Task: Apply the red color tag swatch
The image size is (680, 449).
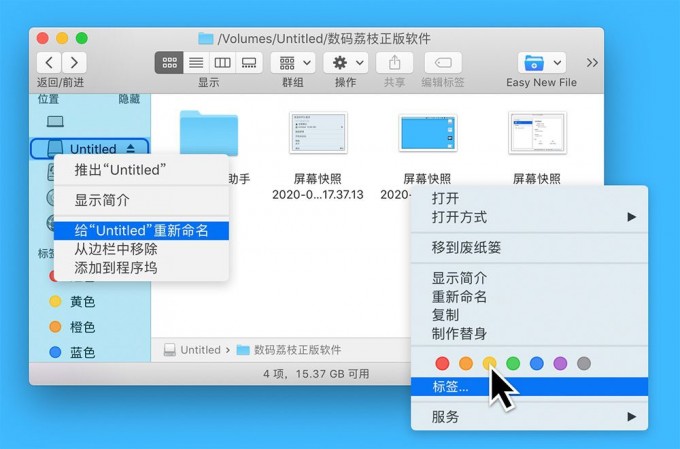Action: coord(442,364)
